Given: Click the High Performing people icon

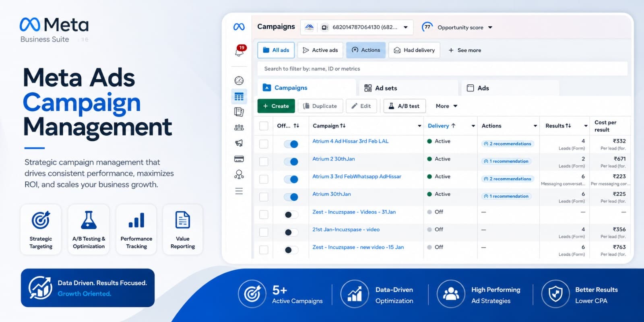Looking at the screenshot, I should (451, 294).
